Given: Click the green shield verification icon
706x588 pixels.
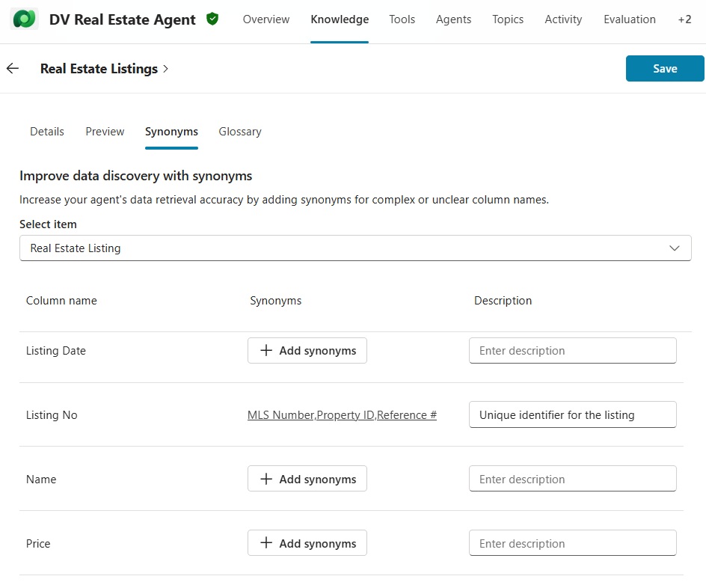Looking at the screenshot, I should pos(212,19).
